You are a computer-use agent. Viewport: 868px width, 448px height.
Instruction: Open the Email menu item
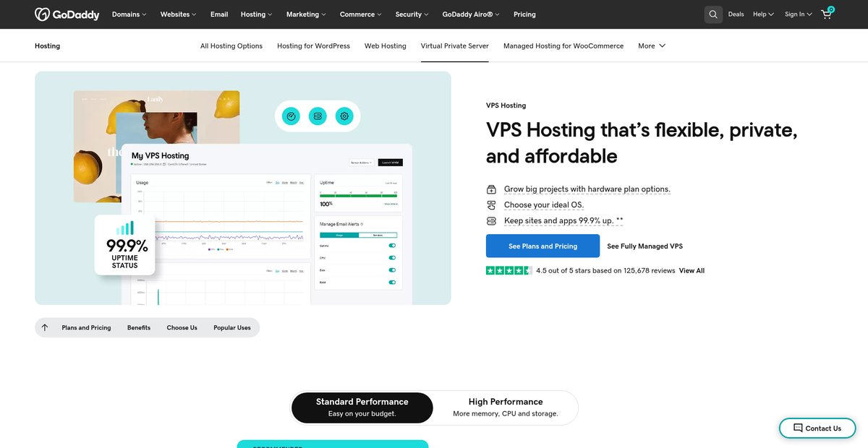point(219,14)
